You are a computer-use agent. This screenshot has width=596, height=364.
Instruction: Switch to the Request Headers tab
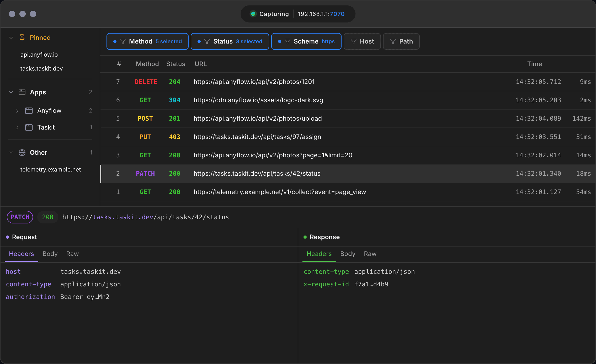[22, 254]
